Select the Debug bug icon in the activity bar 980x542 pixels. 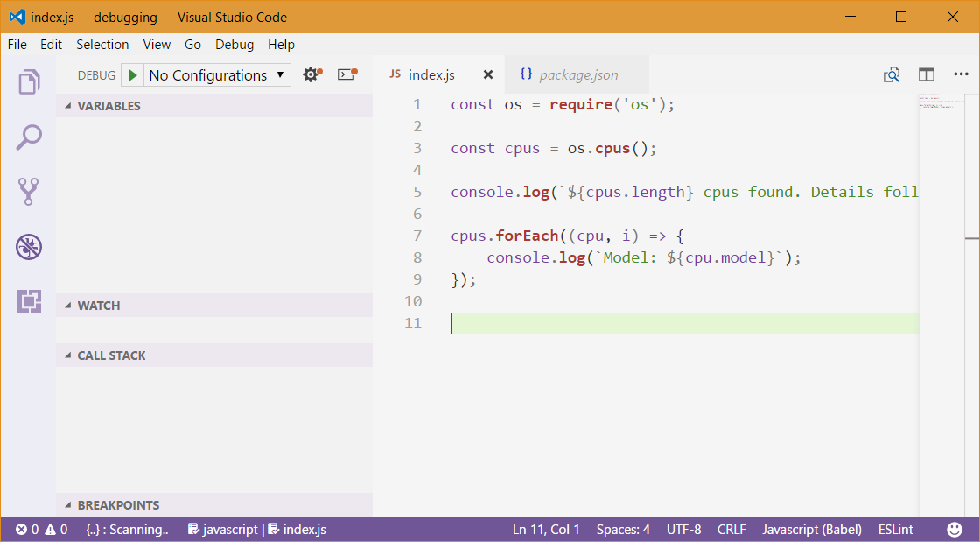pos(29,246)
